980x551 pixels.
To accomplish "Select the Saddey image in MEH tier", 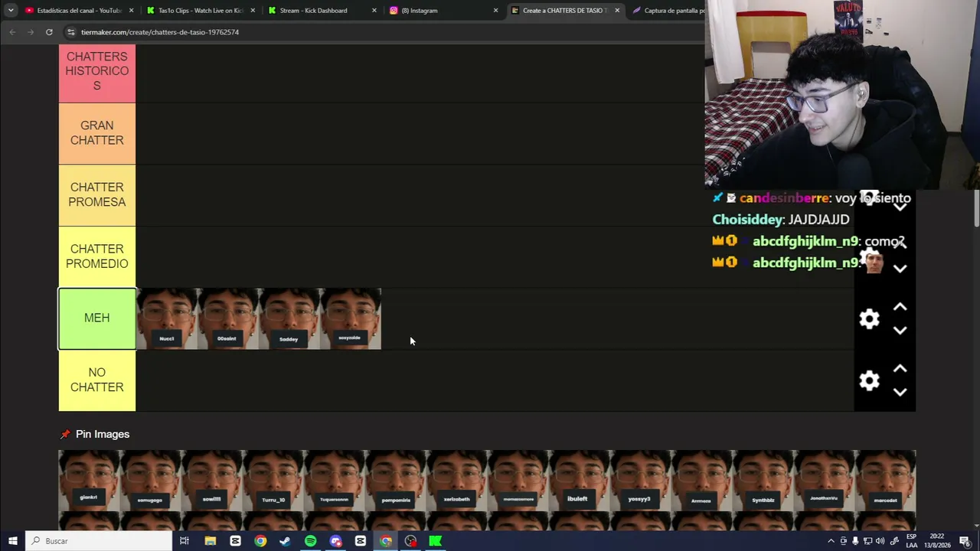I will [289, 319].
